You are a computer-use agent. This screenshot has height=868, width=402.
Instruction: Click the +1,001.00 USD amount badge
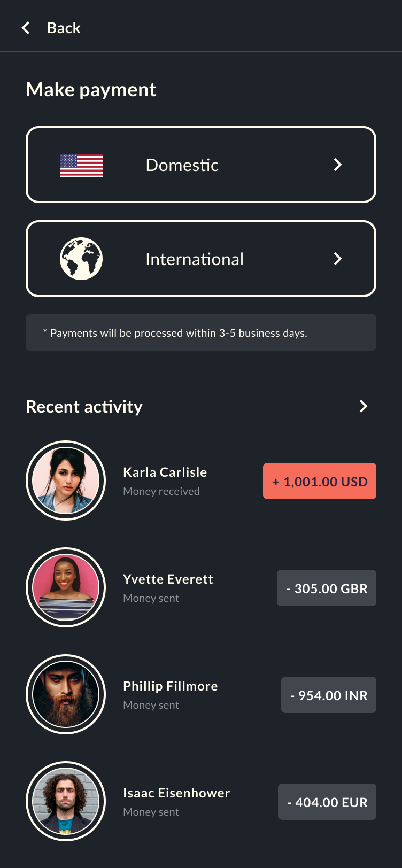[x=319, y=480]
